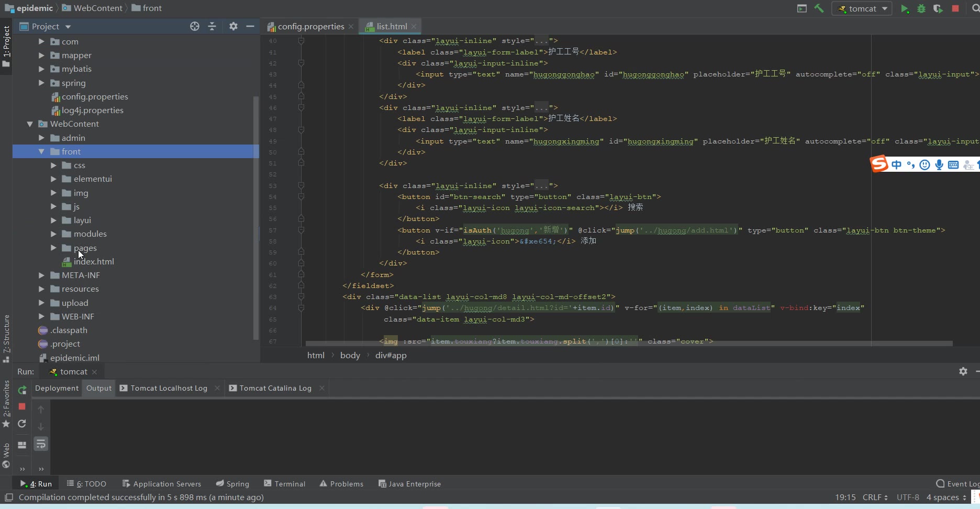Open the Event Log
The height and width of the screenshot is (509, 980).
[x=958, y=484]
